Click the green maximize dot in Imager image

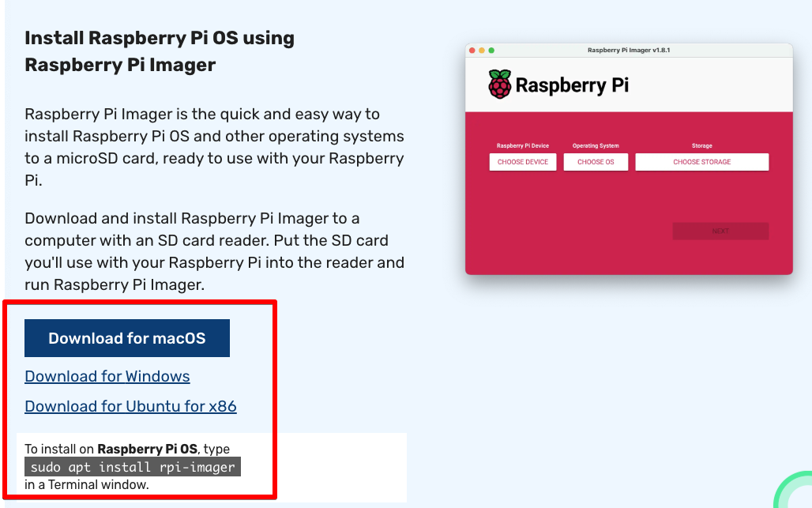pos(491,51)
